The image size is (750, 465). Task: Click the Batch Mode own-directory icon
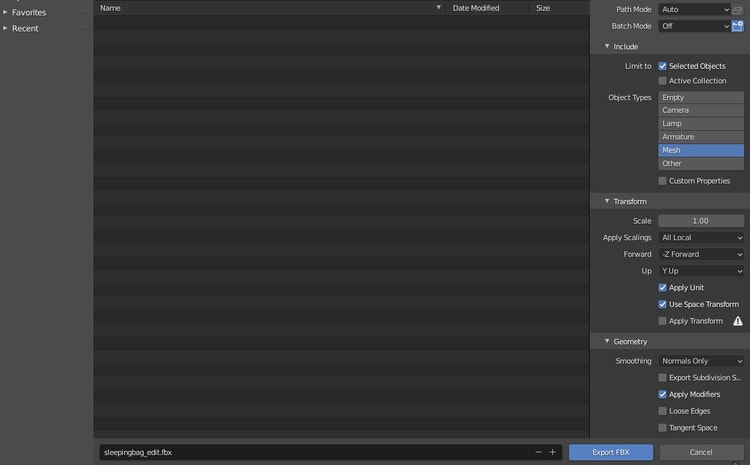(737, 26)
